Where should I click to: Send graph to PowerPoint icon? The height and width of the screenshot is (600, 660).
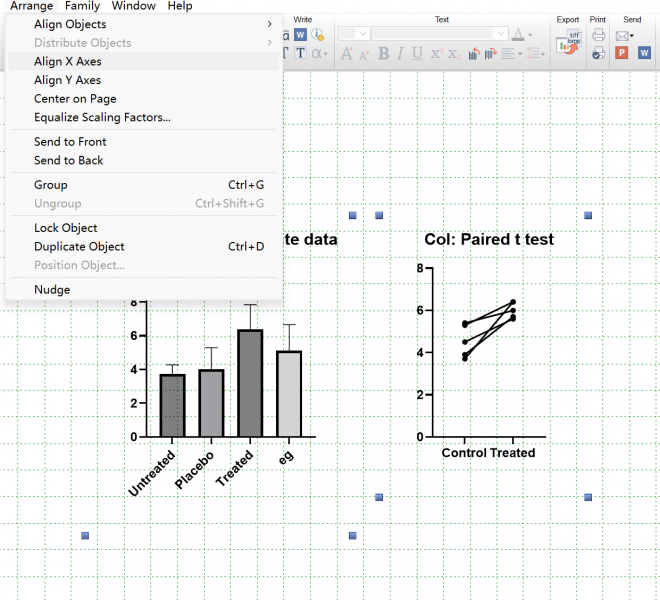(x=622, y=53)
